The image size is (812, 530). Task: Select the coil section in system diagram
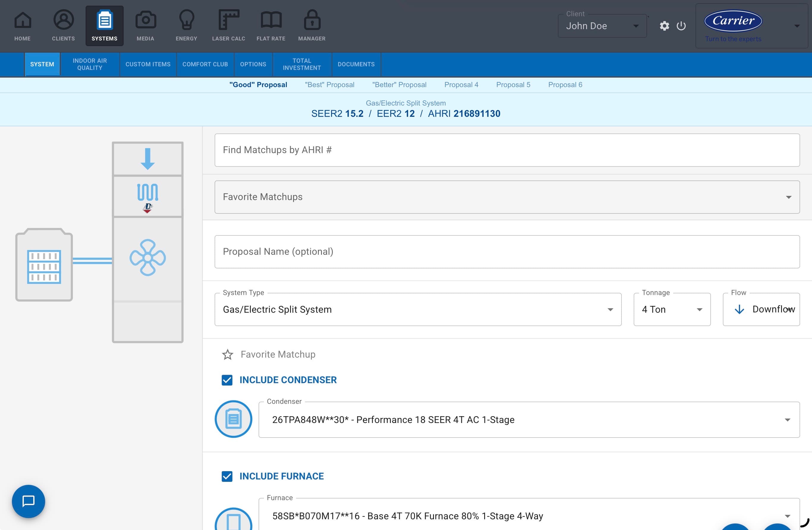click(148, 196)
